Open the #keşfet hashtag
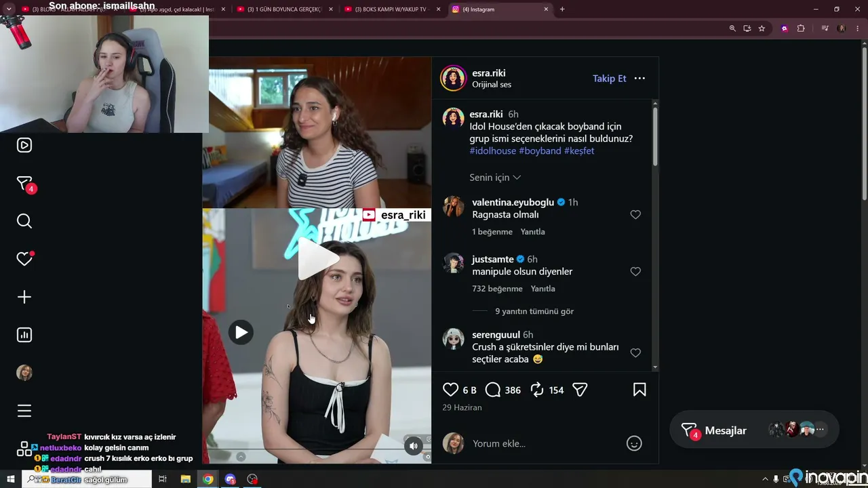The height and width of the screenshot is (488, 868). click(x=579, y=151)
